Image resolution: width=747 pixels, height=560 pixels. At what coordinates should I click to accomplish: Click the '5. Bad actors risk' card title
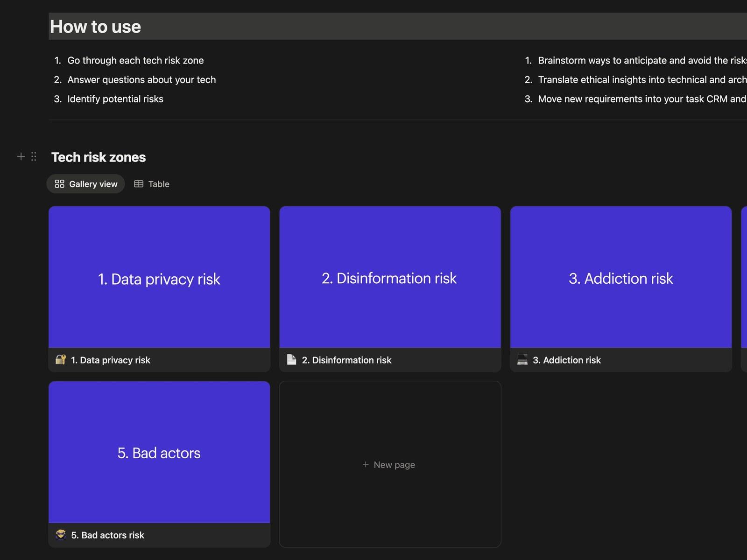[108, 535]
